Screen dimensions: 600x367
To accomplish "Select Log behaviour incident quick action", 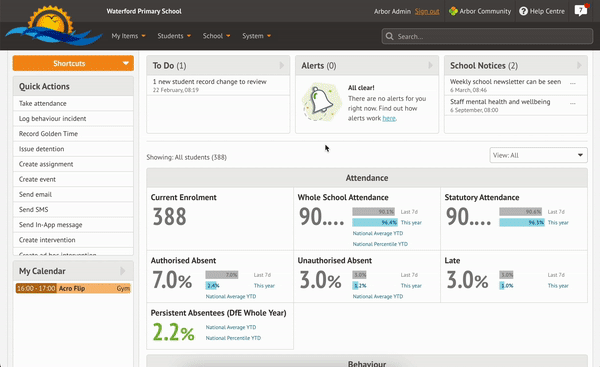I will pyautogui.click(x=73, y=119).
